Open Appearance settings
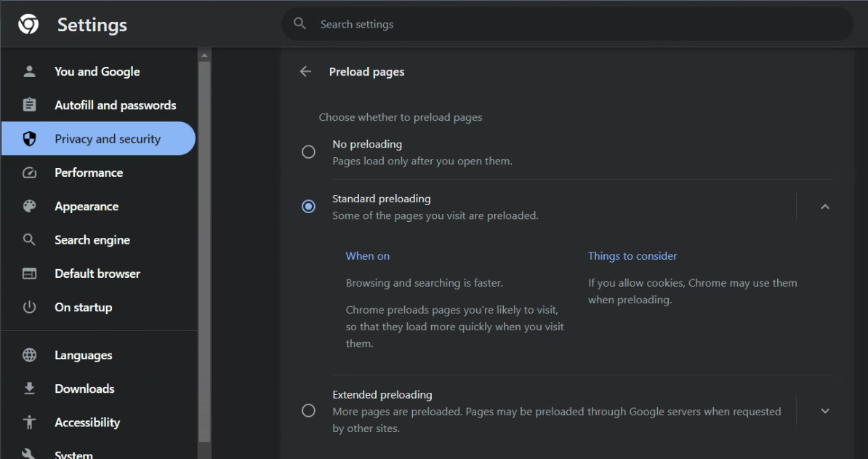The height and width of the screenshot is (459, 868). pos(99,207)
